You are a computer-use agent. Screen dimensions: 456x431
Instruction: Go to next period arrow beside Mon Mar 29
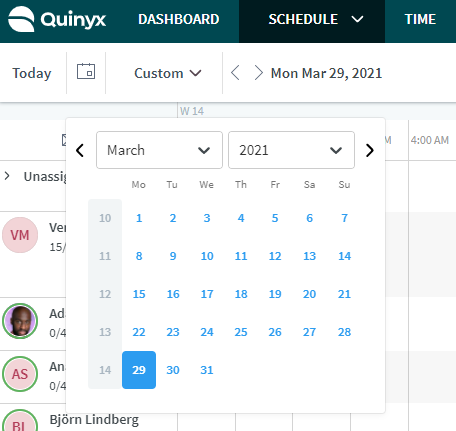(x=258, y=73)
